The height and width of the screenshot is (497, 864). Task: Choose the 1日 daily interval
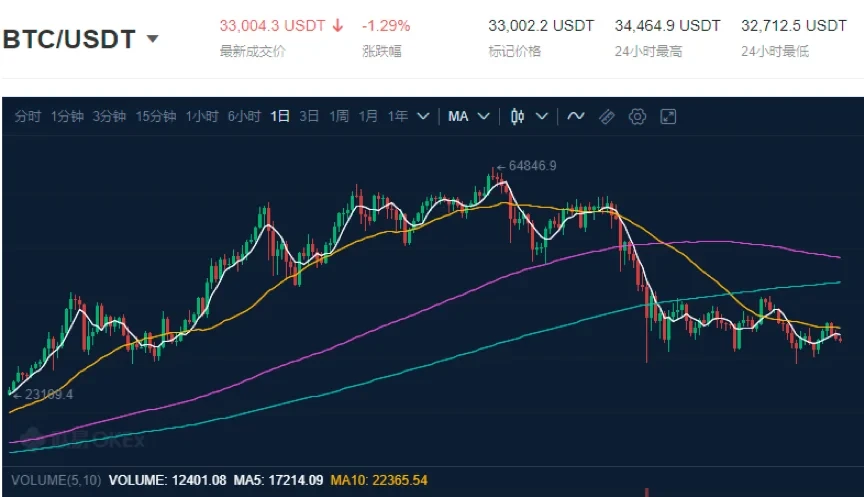click(280, 117)
